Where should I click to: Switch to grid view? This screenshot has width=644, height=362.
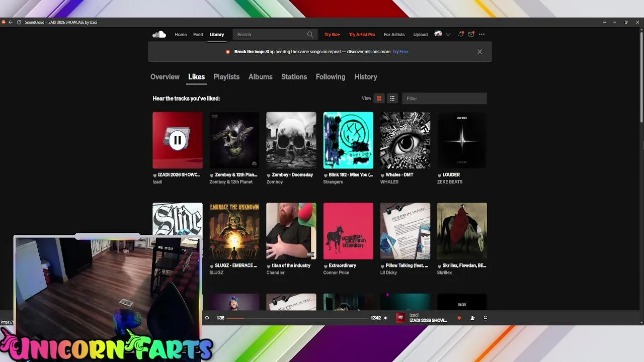click(379, 99)
